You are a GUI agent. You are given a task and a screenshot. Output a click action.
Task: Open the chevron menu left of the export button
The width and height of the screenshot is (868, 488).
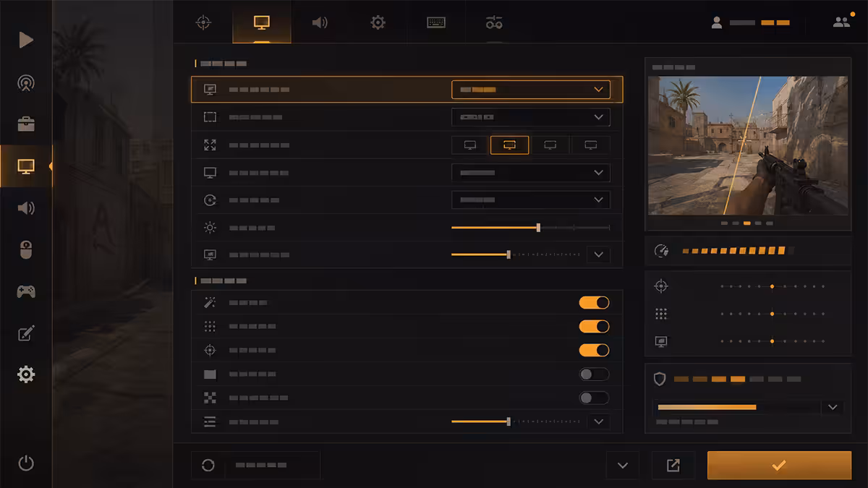tap(623, 466)
